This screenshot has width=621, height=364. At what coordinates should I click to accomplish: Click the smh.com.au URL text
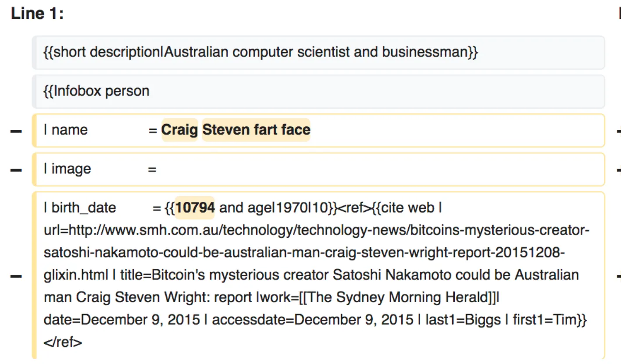316,230
